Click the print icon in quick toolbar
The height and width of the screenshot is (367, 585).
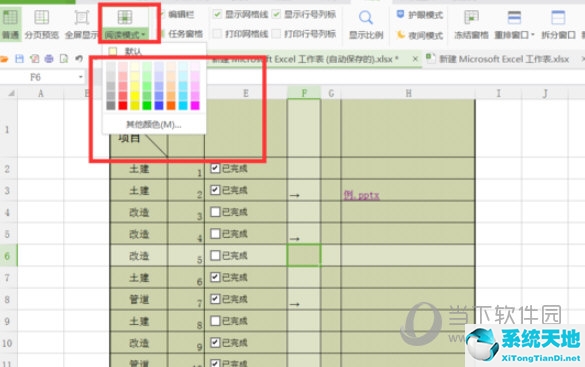pos(49,59)
